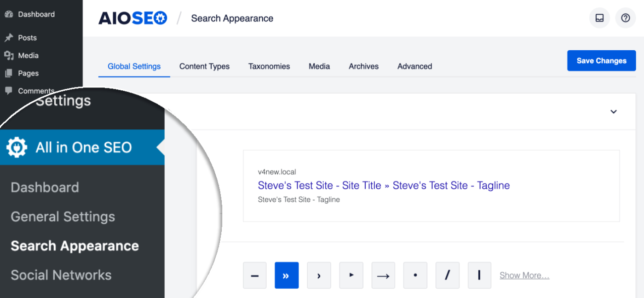The image size is (644, 298).
Task: Click the Posts pin icon
Action: coord(9,38)
